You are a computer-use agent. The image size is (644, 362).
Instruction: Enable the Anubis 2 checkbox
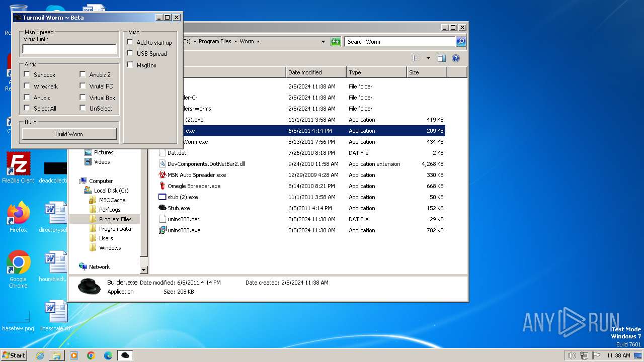point(83,74)
